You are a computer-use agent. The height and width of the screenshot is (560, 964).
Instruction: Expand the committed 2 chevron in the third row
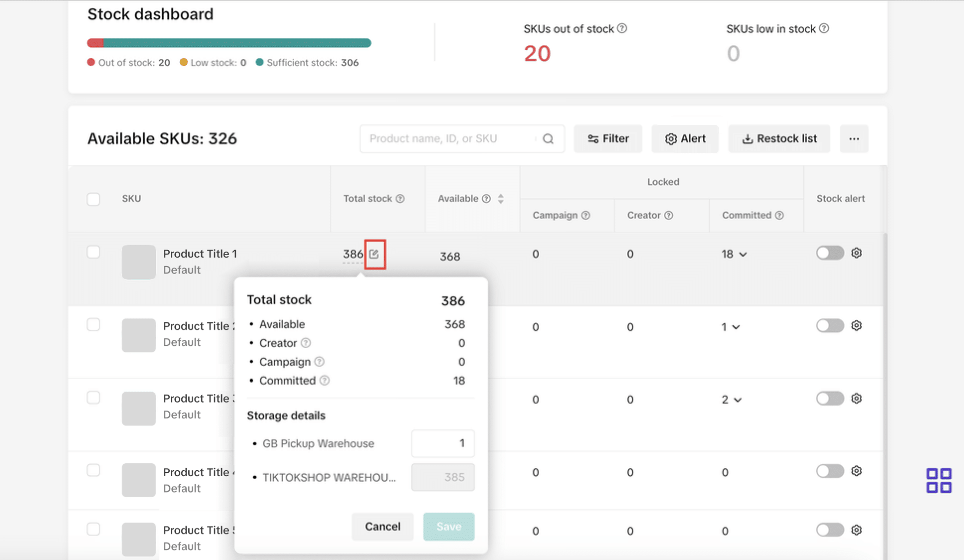[x=738, y=400]
